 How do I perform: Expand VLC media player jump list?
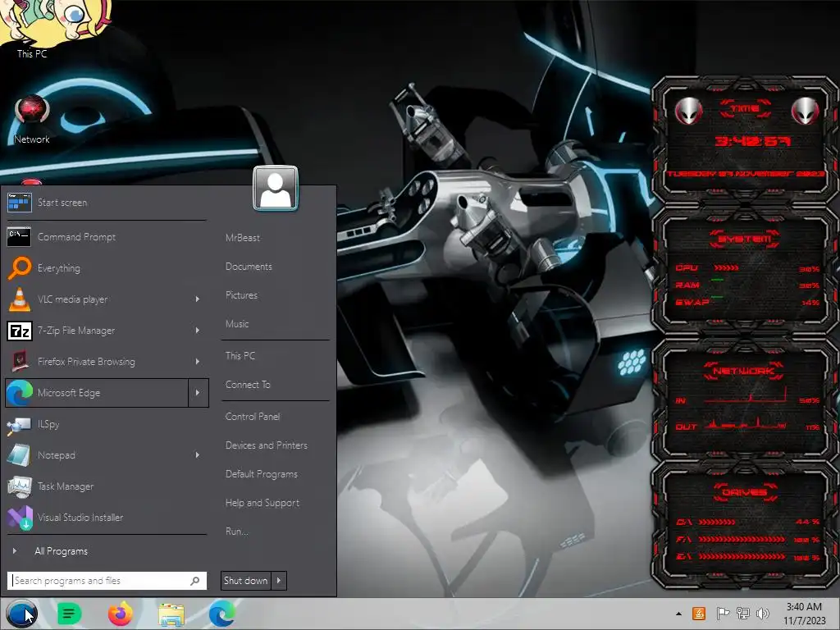coord(198,299)
